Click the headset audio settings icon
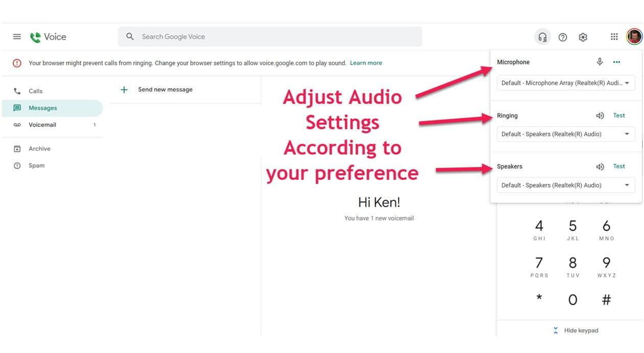This screenshot has width=644, height=353. point(542,37)
